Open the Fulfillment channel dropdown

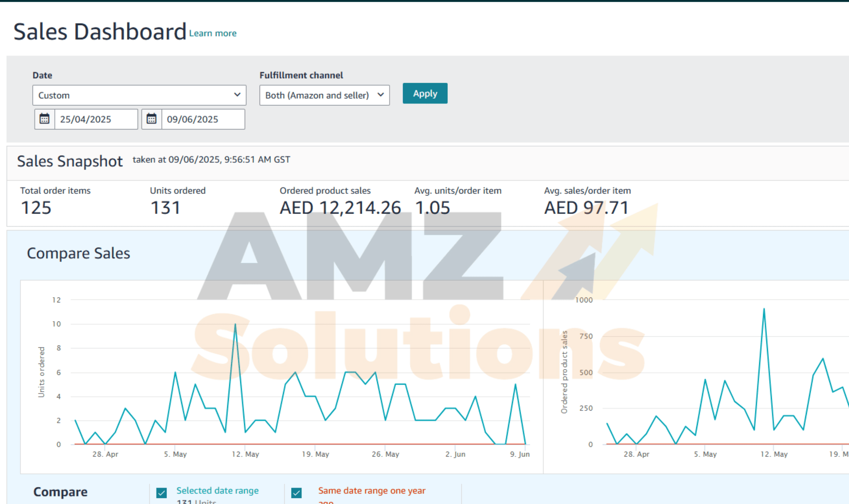coord(324,95)
